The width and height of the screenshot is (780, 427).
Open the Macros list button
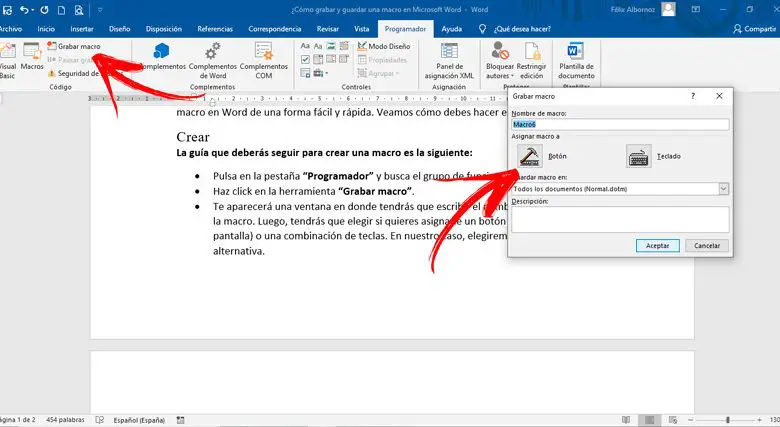pyautogui.click(x=32, y=56)
